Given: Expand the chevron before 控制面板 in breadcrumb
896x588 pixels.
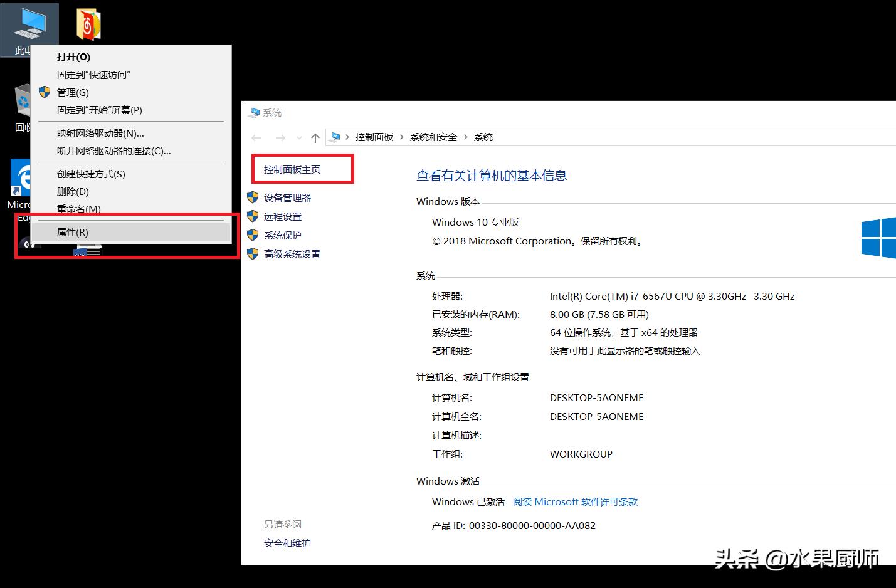Looking at the screenshot, I should [347, 137].
